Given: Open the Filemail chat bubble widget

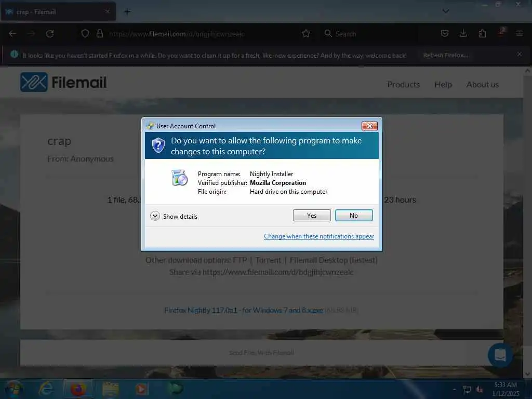Looking at the screenshot, I should pyautogui.click(x=500, y=355).
